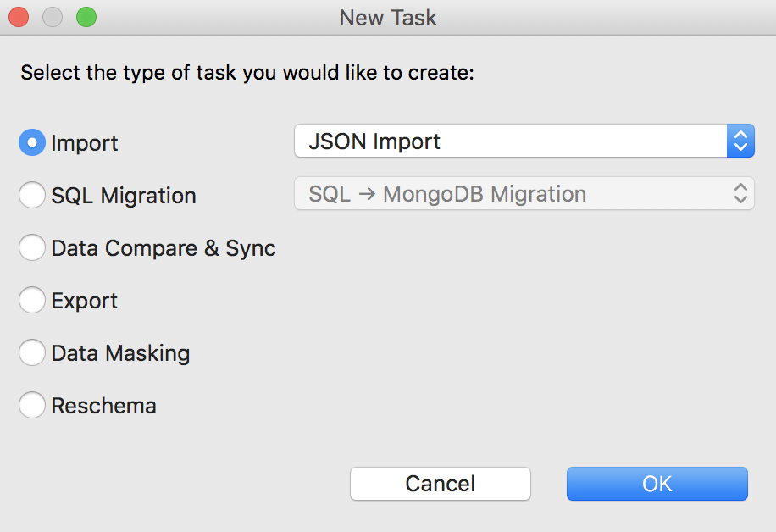Open the JSON Import dropdown arrows
Image resolution: width=776 pixels, height=532 pixels.
pos(740,141)
